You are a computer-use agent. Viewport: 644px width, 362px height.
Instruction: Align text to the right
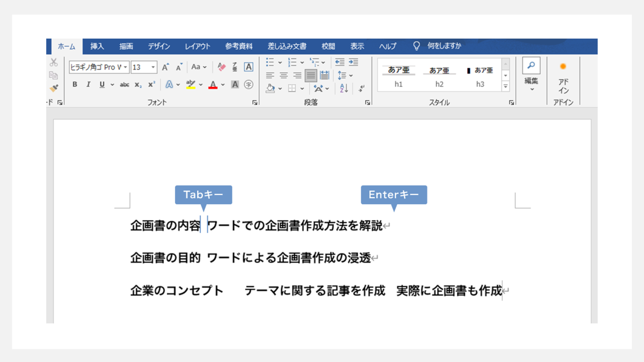click(297, 75)
